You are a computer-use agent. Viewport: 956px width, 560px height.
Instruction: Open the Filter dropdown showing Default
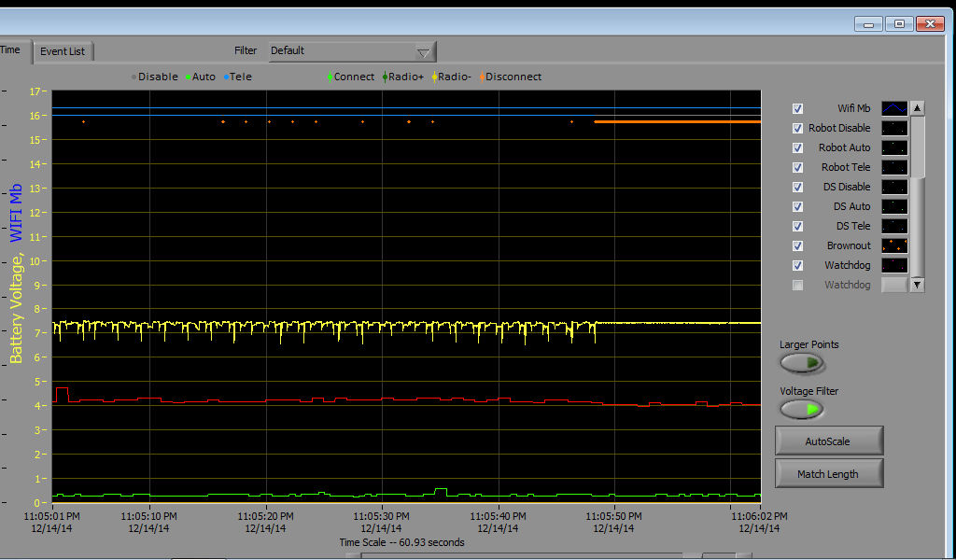coord(352,51)
